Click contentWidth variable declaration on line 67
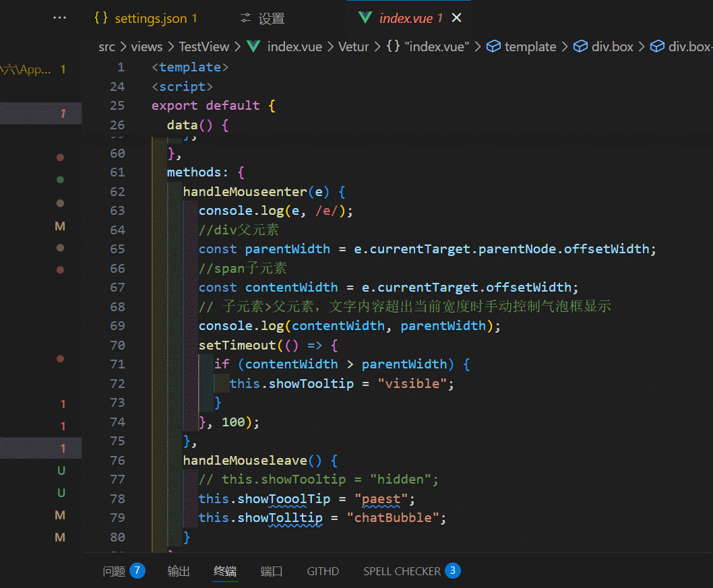The image size is (713, 588). (292, 288)
